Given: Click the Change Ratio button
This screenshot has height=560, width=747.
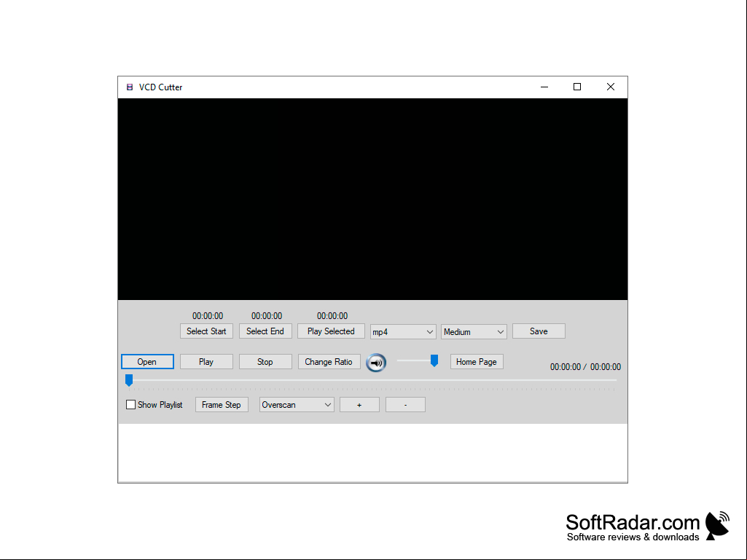Looking at the screenshot, I should click(329, 362).
